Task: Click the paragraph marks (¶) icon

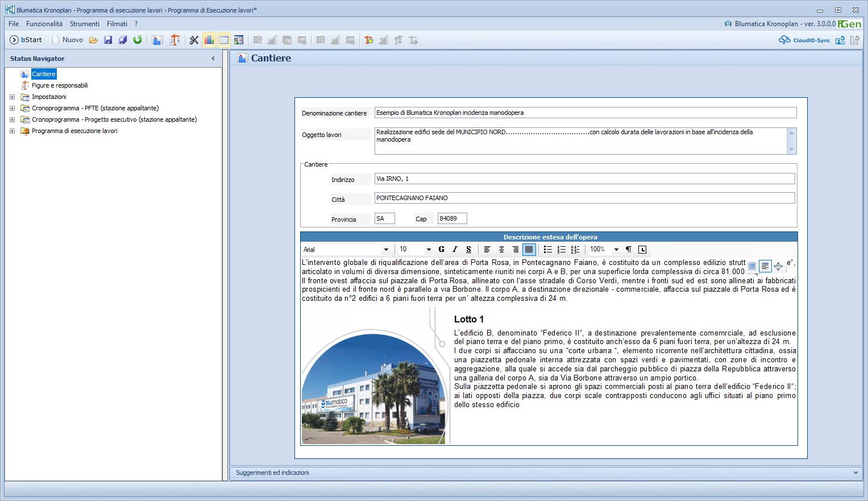Action: click(628, 250)
